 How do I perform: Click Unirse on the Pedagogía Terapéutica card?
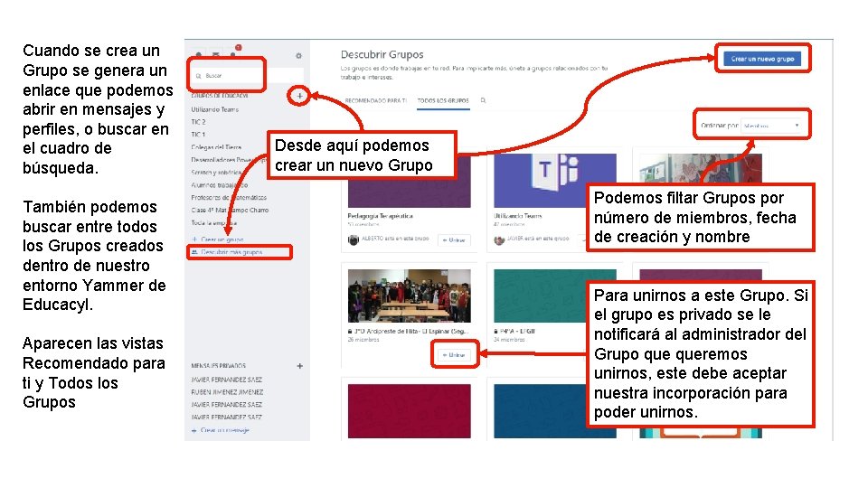click(454, 240)
